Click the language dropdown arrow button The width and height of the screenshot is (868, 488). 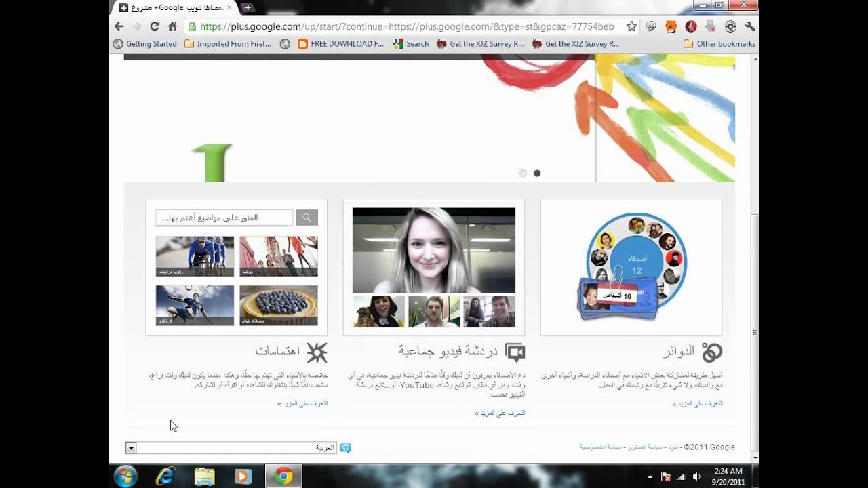coord(131,448)
